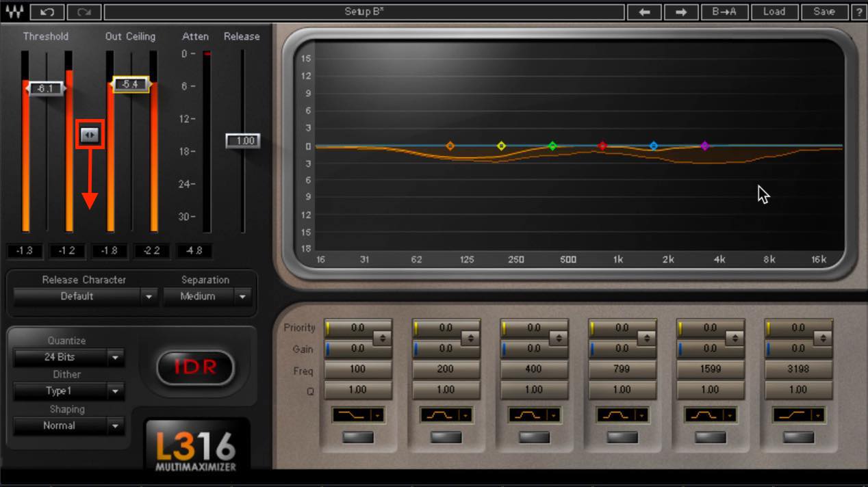Image resolution: width=868 pixels, height=487 pixels.
Task: Click the B→A copy button
Action: [x=724, y=12]
